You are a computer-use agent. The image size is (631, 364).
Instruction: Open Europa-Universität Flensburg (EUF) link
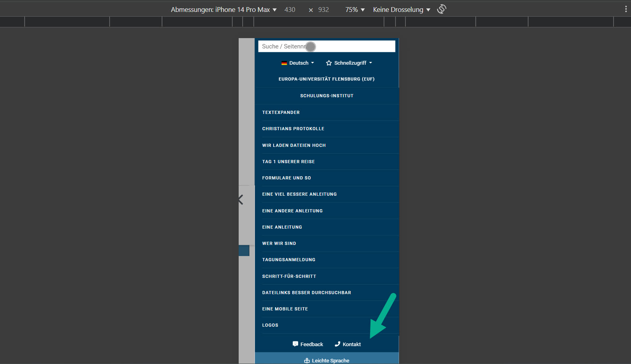point(326,79)
